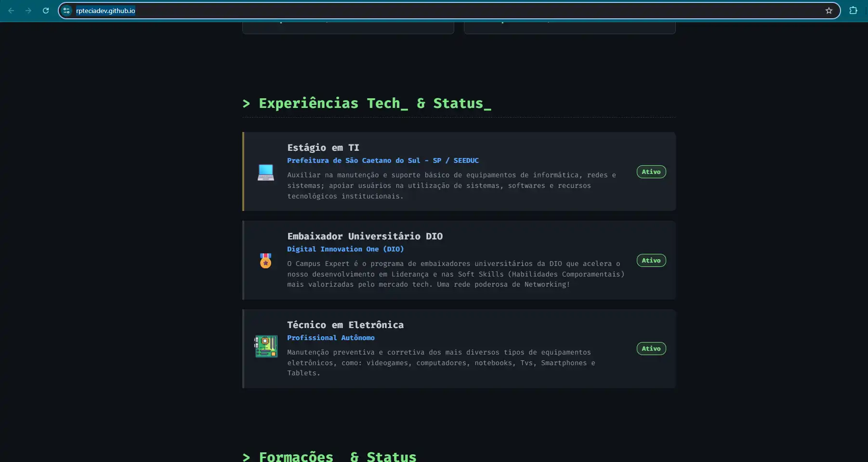The width and height of the screenshot is (868, 462).
Task: Select the Embaixador Universitário DIO title
Action: (365, 237)
